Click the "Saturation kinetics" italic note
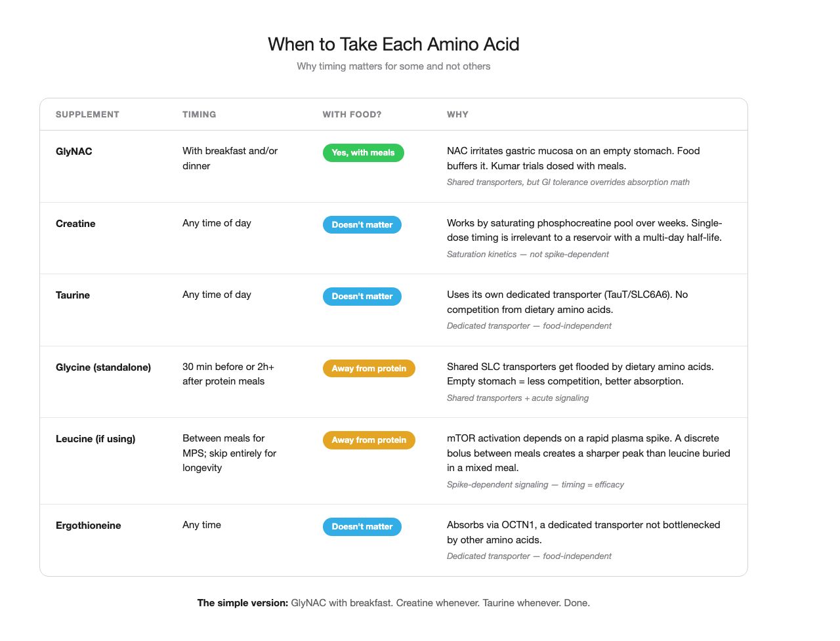Image resolution: width=840 pixels, height=641 pixels. 482,255
